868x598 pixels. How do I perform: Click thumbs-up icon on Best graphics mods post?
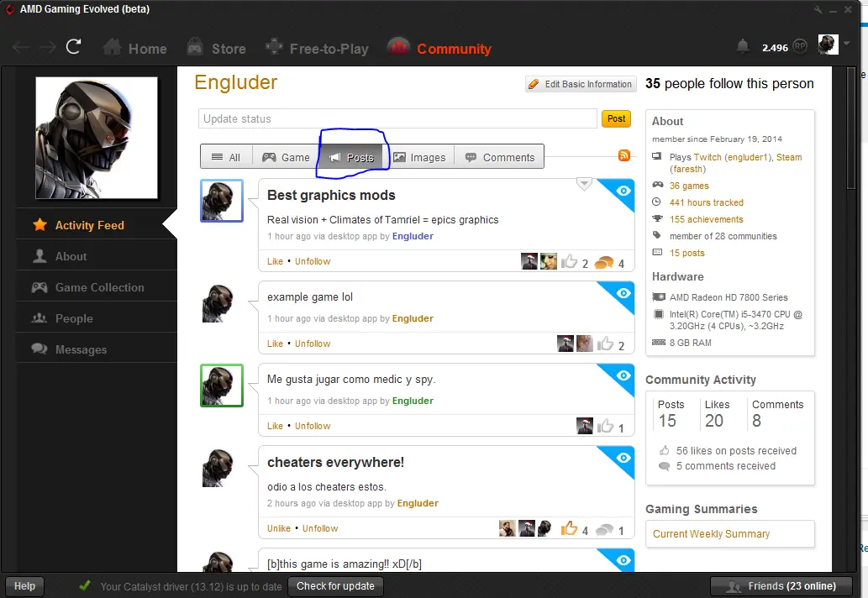569,261
